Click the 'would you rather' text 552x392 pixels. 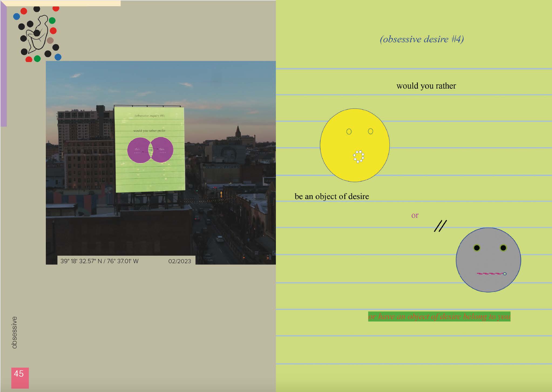[x=426, y=86]
